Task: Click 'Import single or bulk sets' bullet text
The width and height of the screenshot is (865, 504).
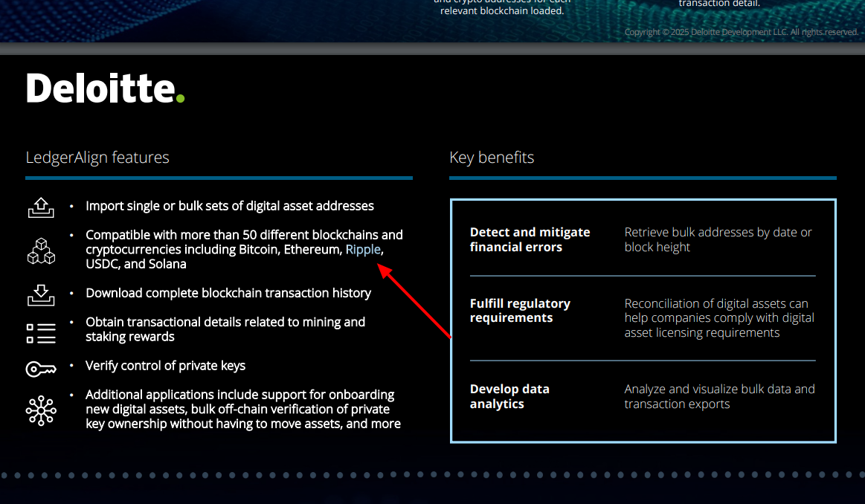Action: pyautogui.click(x=230, y=206)
